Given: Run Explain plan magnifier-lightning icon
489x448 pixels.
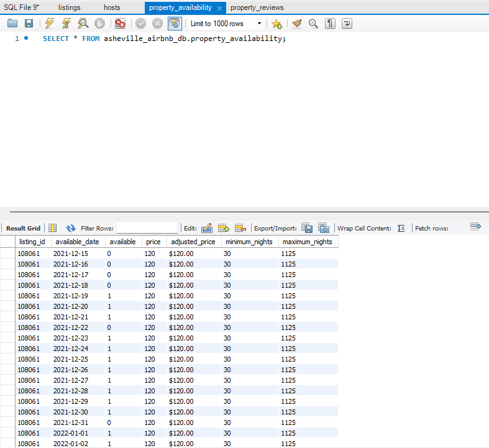Looking at the screenshot, I should pyautogui.click(x=83, y=24).
